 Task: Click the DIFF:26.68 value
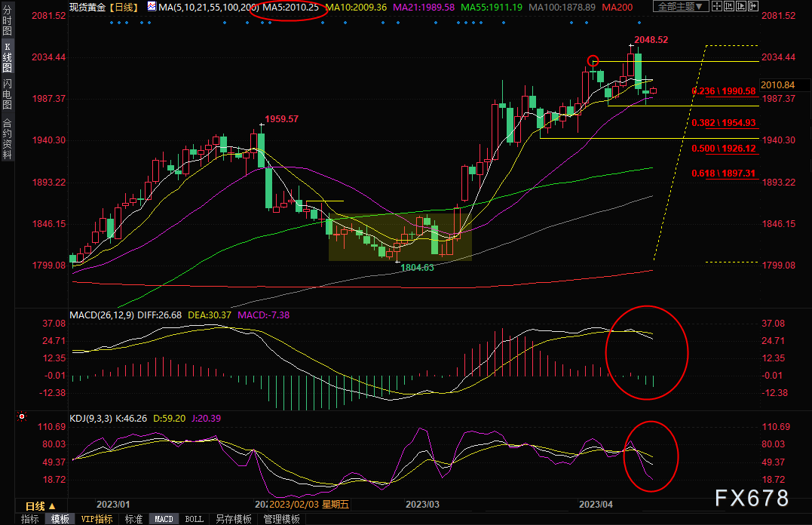click(160, 315)
